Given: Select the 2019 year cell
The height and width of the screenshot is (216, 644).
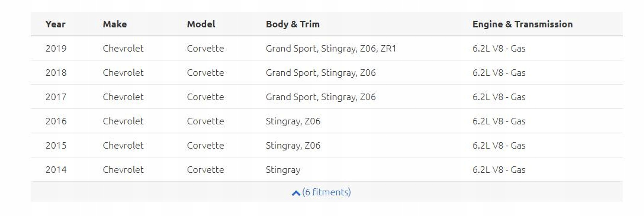Looking at the screenshot, I should click(56, 48).
